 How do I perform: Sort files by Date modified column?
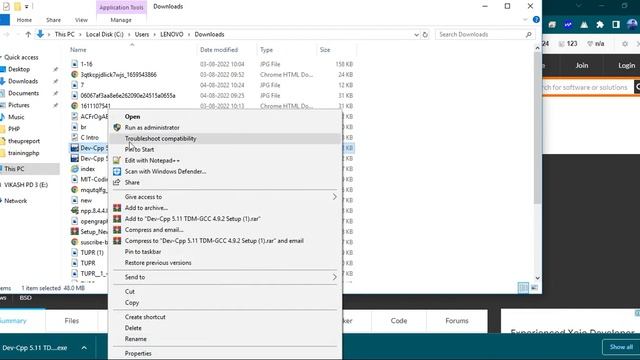point(219,50)
